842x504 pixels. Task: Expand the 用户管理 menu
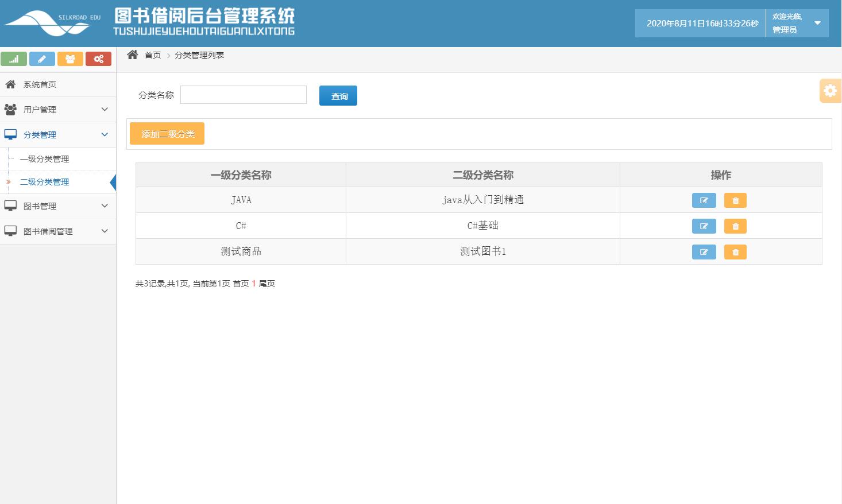click(x=57, y=110)
